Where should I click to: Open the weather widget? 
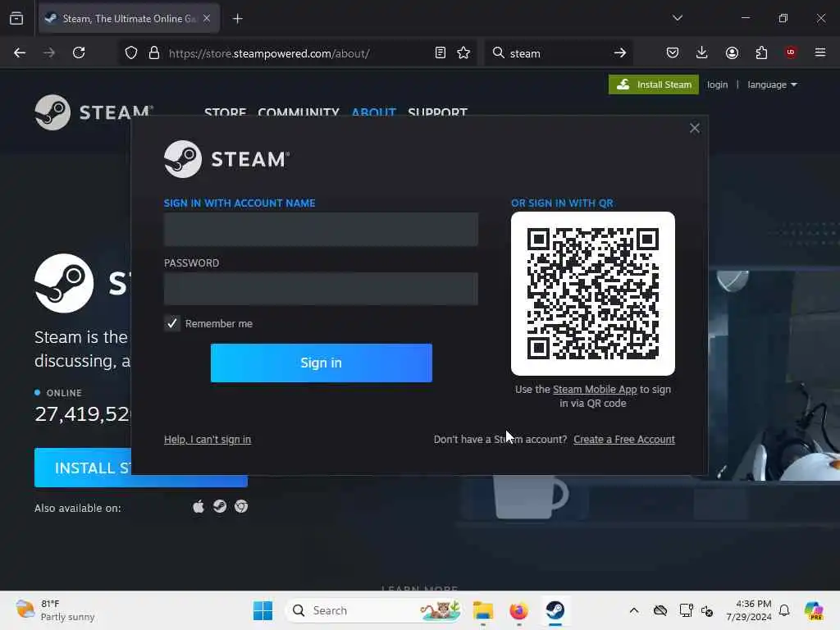[x=55, y=610]
